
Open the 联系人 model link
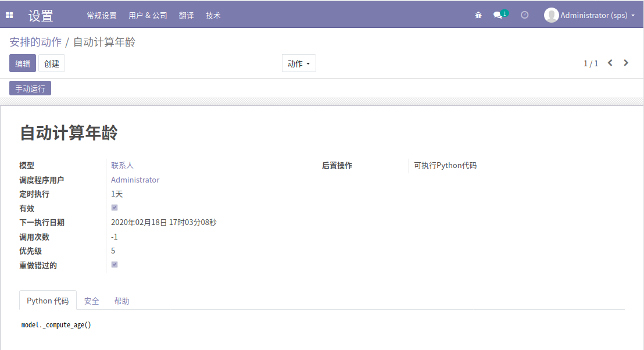[122, 165]
